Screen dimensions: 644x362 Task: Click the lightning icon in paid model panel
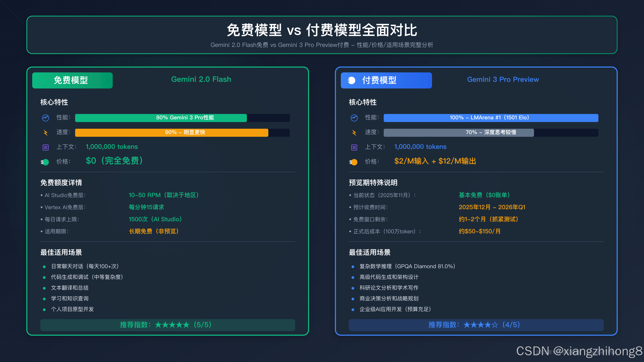coord(354,132)
